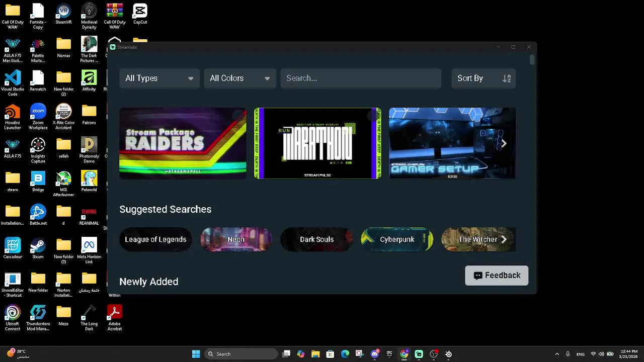
Task: Select the Palette Master desktop icon
Action: [x=38, y=50]
